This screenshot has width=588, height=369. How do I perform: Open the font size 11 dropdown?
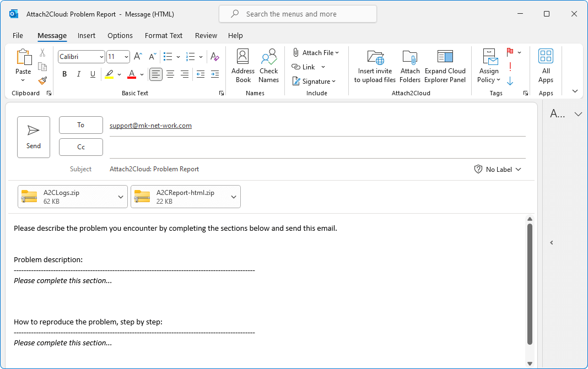point(126,57)
